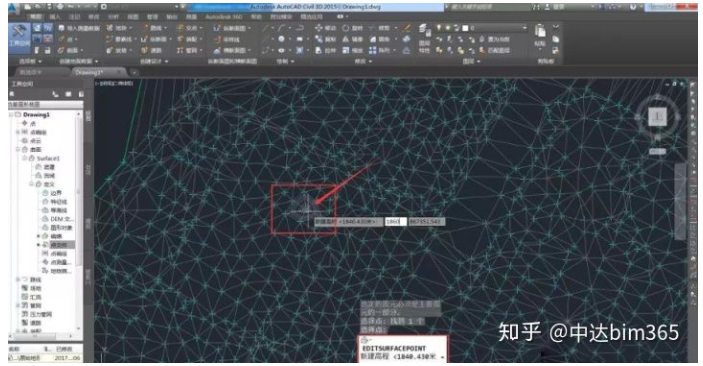Click the ViewCube top face
The height and width of the screenshot is (366, 703).
[657, 117]
